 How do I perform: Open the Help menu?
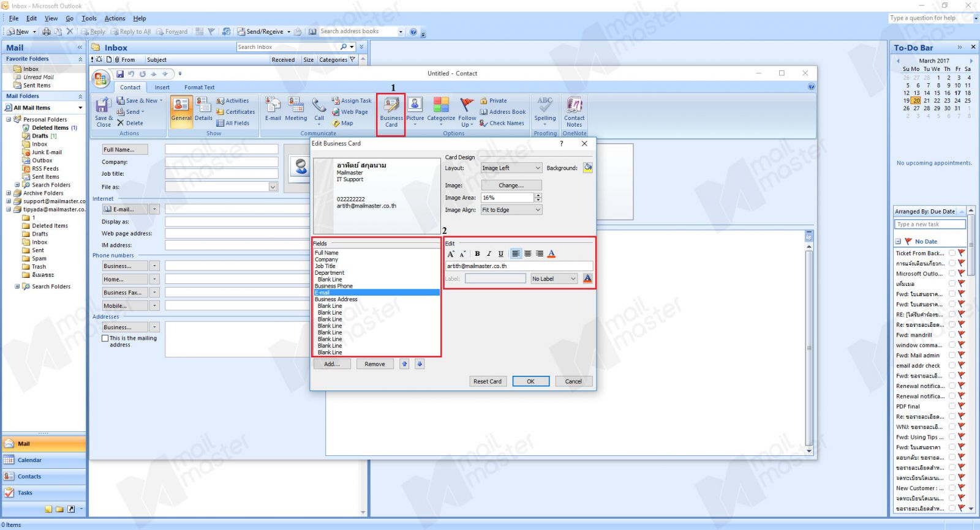140,18
